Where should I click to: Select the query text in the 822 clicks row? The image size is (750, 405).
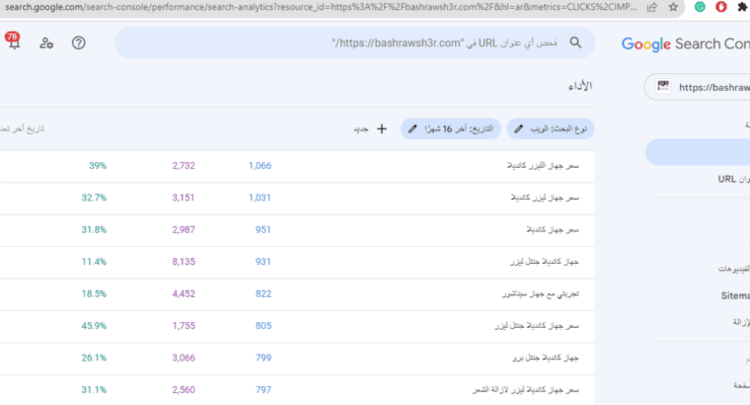(540, 294)
